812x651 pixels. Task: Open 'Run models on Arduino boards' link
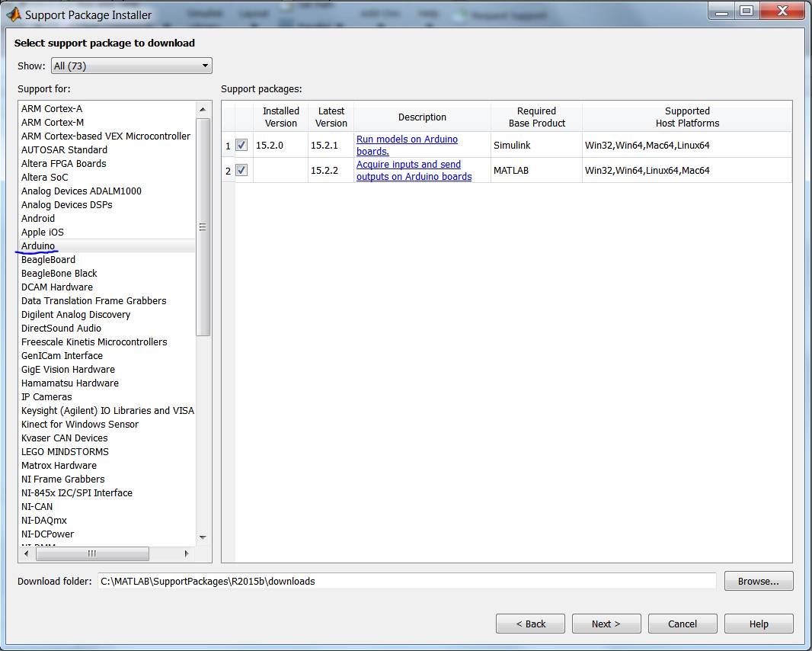[407, 145]
